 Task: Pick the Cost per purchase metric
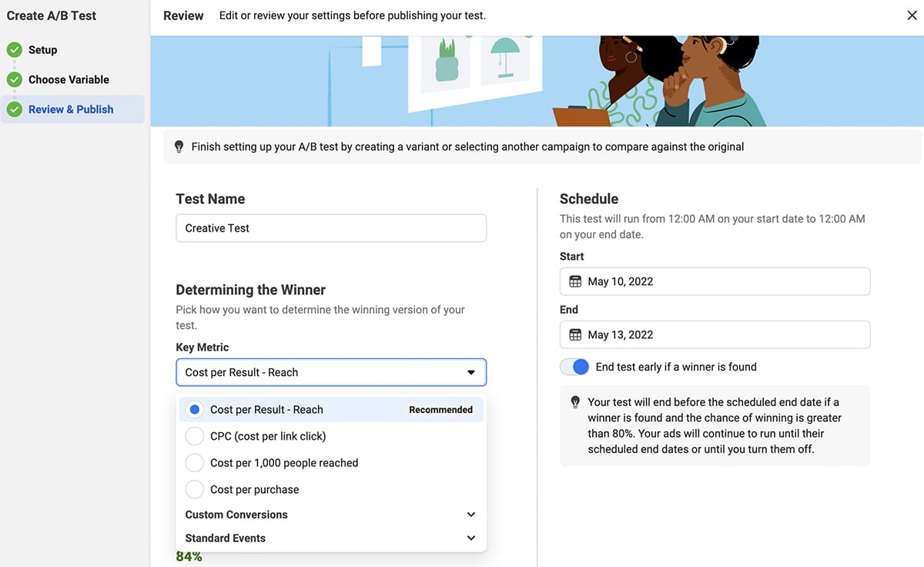pyautogui.click(x=196, y=489)
